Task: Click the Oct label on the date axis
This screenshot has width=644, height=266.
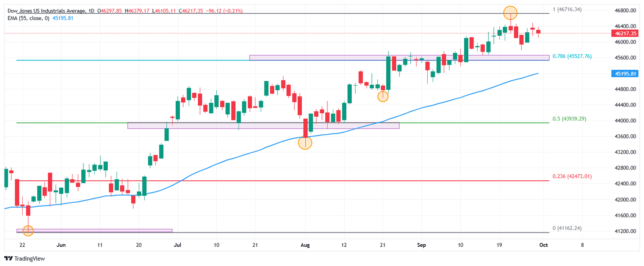Action: coord(545,245)
